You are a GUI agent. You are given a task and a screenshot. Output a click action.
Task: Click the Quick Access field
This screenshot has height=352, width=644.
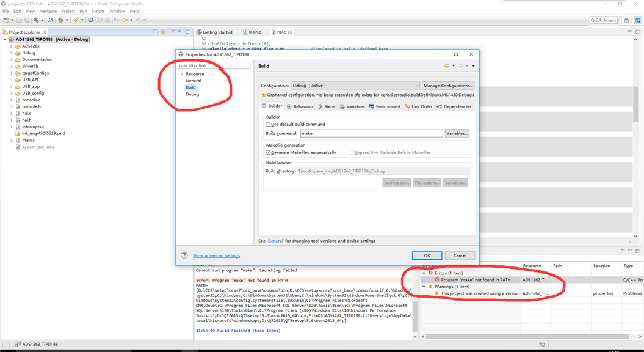pyautogui.click(x=603, y=20)
